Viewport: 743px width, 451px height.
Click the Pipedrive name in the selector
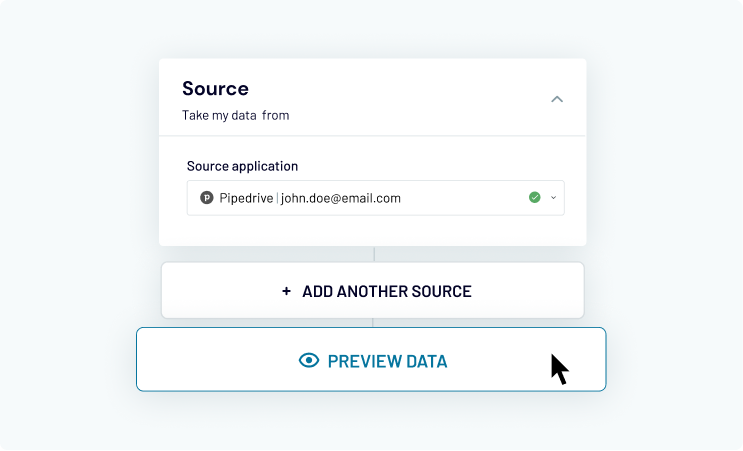pos(246,198)
